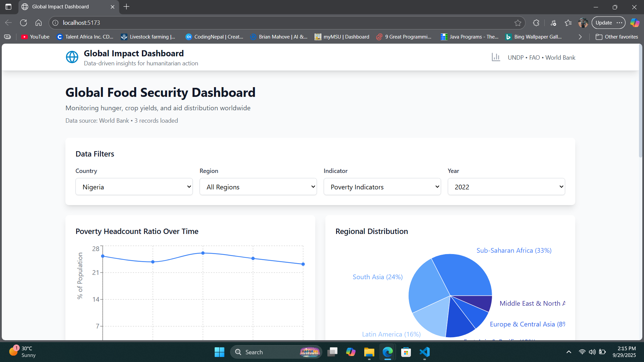Open the Region dropdown showing All Regions
The height and width of the screenshot is (362, 644).
tap(258, 187)
